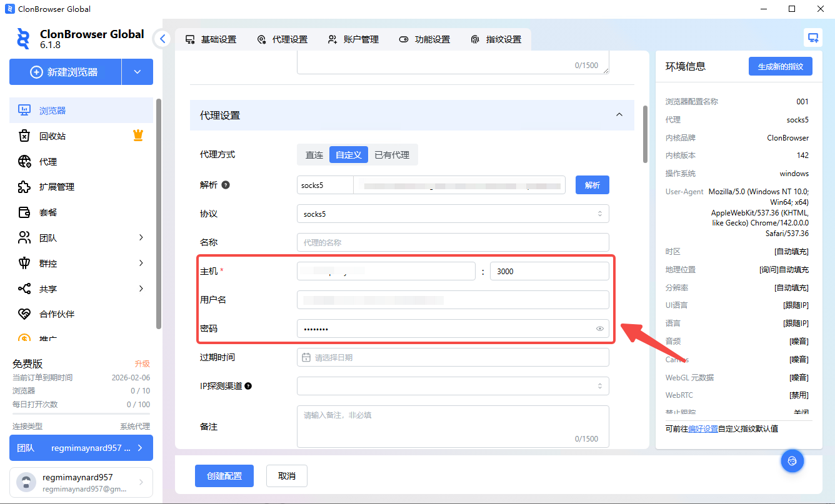The image size is (835, 504).
Task: Select 已有代理 proxy mode
Action: pos(392,155)
